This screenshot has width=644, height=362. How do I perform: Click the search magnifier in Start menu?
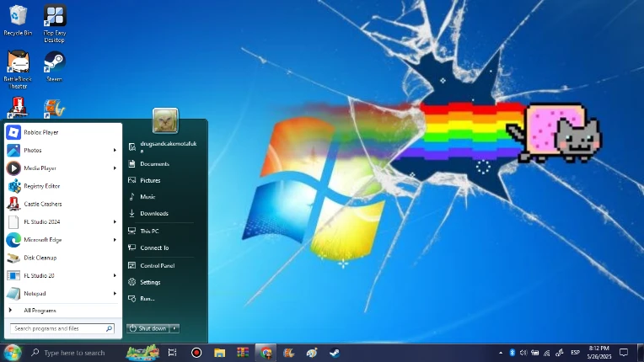click(110, 328)
